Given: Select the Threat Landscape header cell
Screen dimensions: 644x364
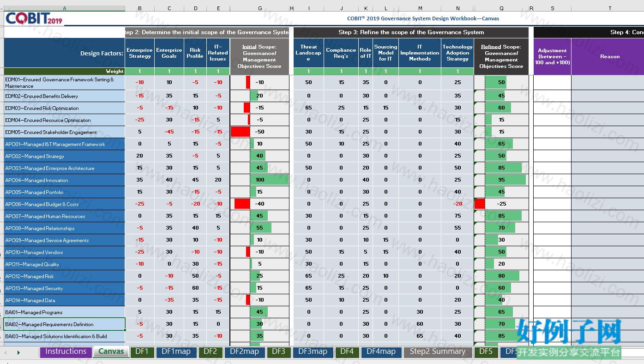Looking at the screenshot, I should (x=308, y=53).
